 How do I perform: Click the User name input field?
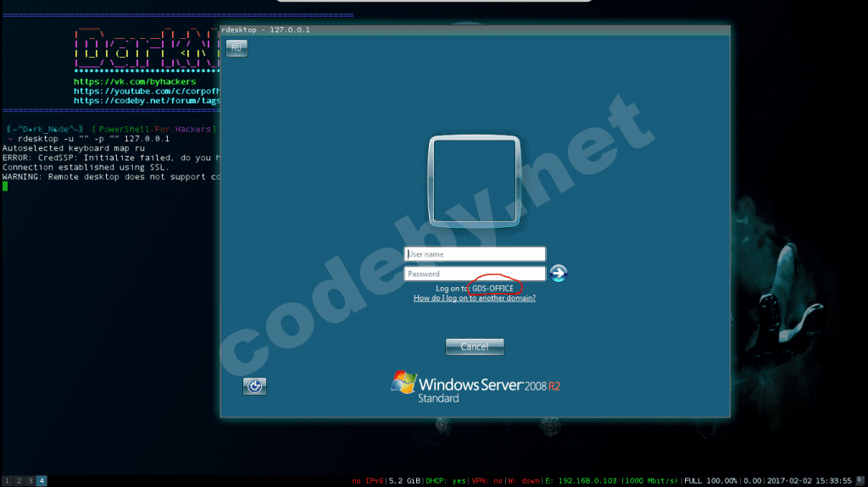pos(475,254)
